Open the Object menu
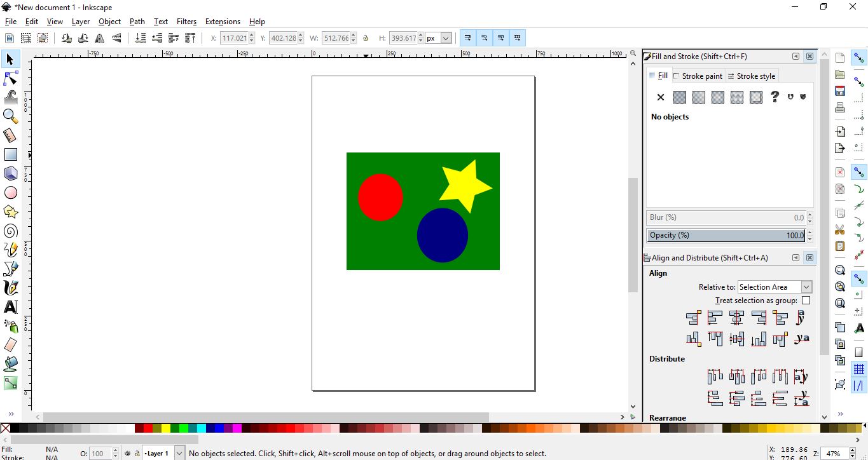The image size is (868, 460). click(109, 22)
